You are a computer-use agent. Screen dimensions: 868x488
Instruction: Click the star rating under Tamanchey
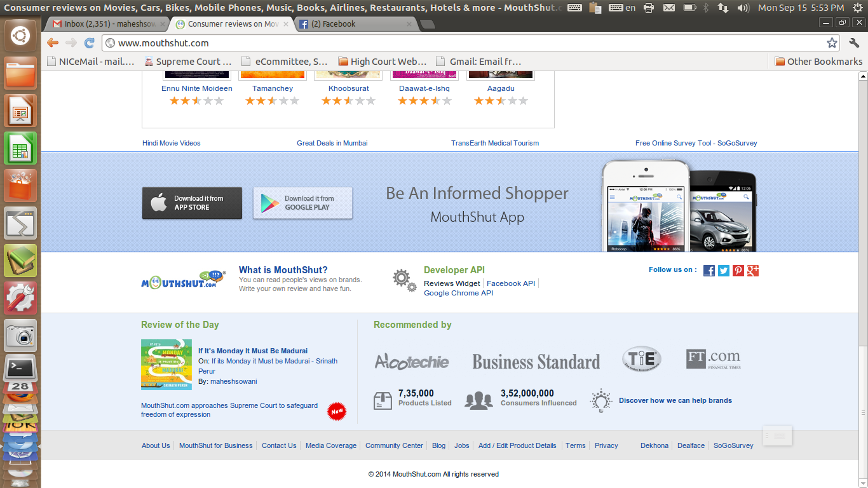pyautogui.click(x=273, y=101)
